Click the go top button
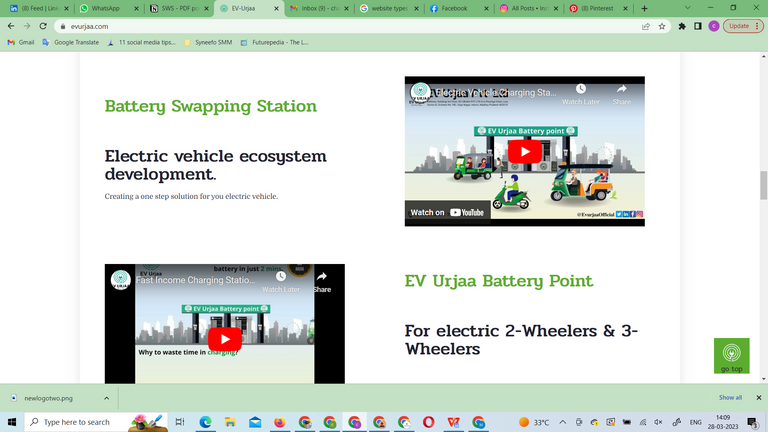This screenshot has width=768, height=432. [731, 356]
